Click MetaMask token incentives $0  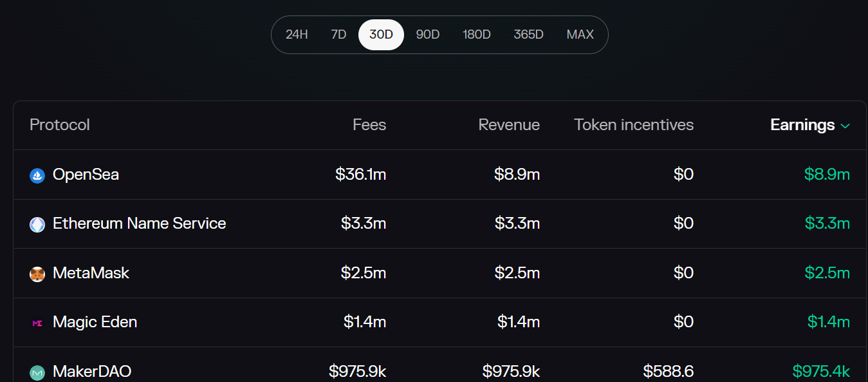[683, 273]
